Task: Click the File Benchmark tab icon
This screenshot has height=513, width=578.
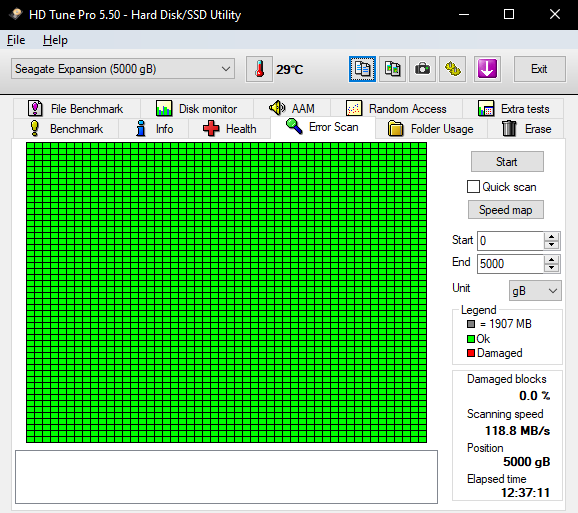Action: (35, 109)
